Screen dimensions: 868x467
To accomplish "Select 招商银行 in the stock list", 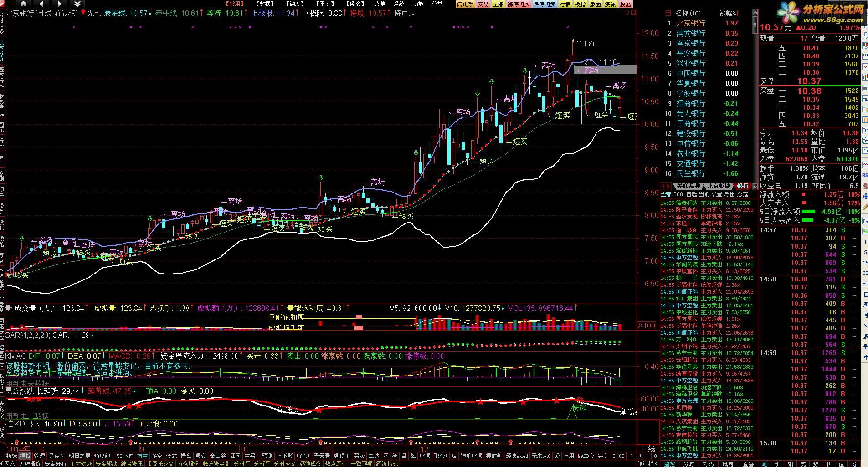I will pos(690,103).
